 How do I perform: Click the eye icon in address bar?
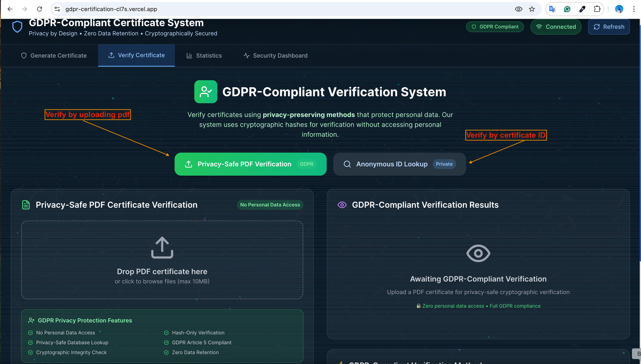pos(519,9)
